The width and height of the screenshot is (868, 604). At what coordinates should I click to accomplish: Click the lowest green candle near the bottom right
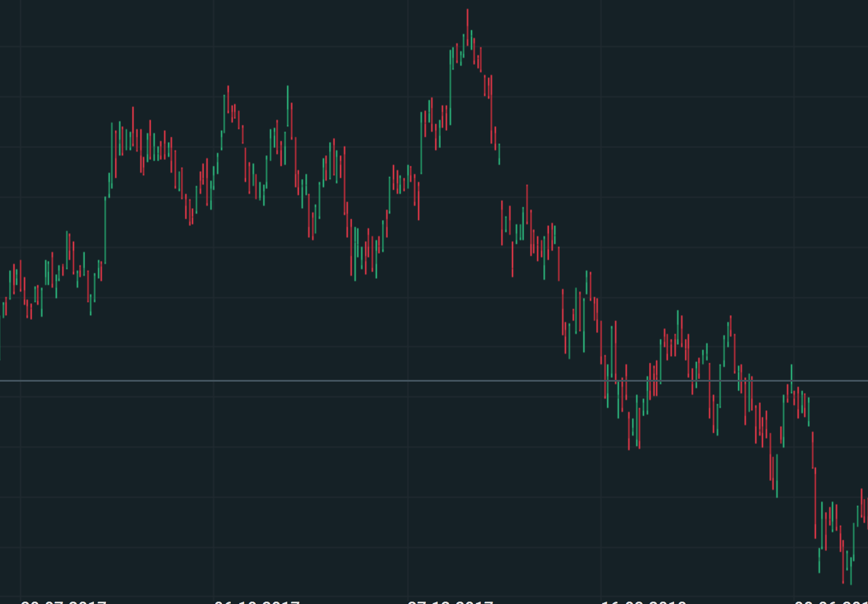[851, 570]
